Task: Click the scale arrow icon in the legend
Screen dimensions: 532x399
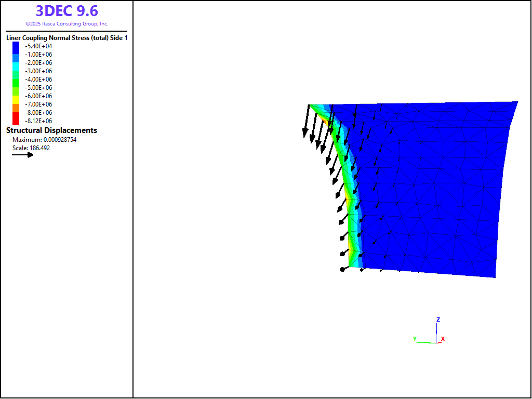Action: click(22, 155)
